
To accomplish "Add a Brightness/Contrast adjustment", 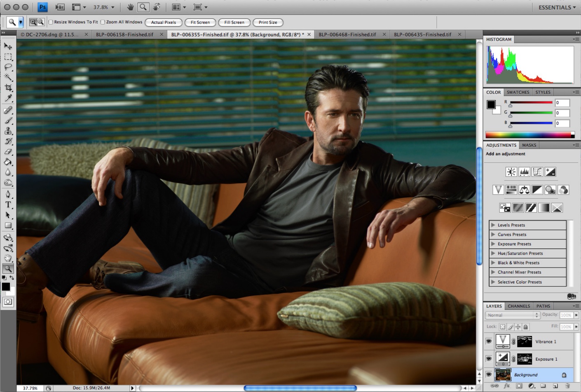I will tap(511, 172).
